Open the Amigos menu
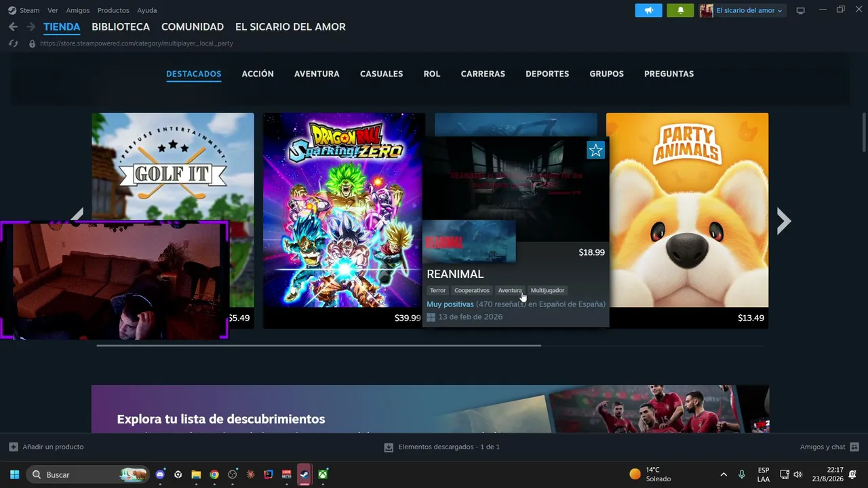Screen dimensions: 868x488 point(78,10)
